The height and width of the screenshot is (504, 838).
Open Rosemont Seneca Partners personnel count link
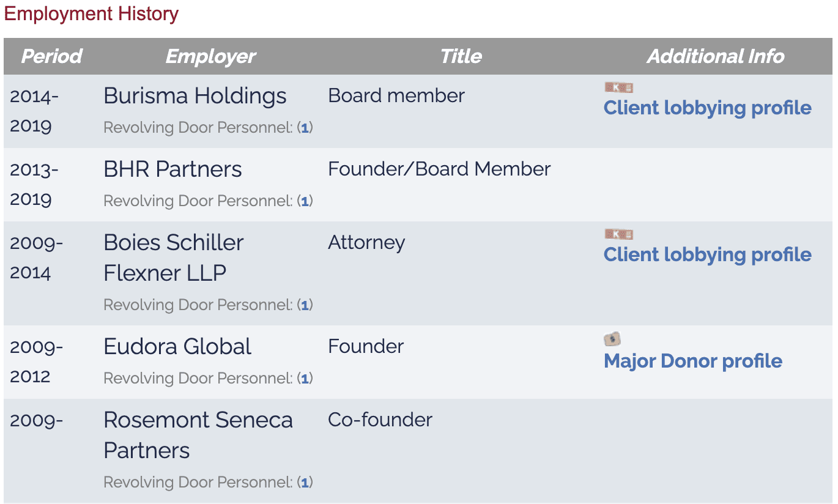[x=305, y=483]
